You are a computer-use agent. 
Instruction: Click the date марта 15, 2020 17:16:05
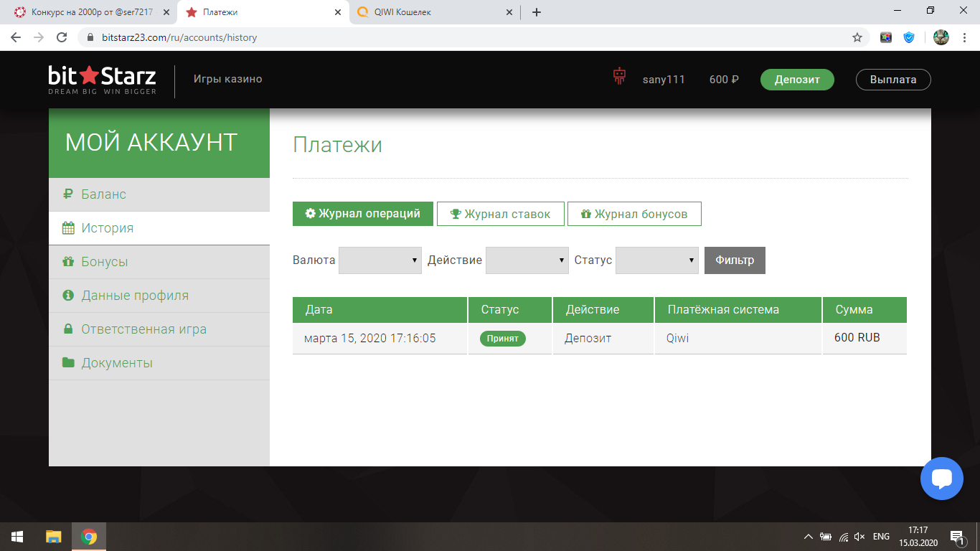tap(370, 338)
